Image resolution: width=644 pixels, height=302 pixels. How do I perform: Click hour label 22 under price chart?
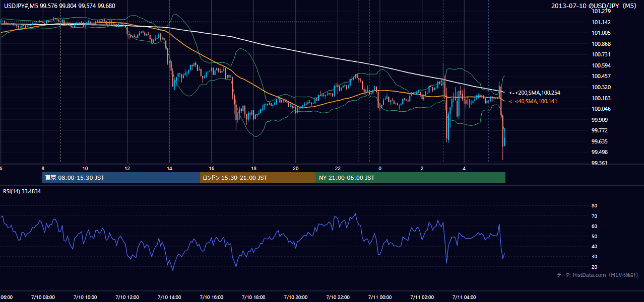pyautogui.click(x=338, y=168)
